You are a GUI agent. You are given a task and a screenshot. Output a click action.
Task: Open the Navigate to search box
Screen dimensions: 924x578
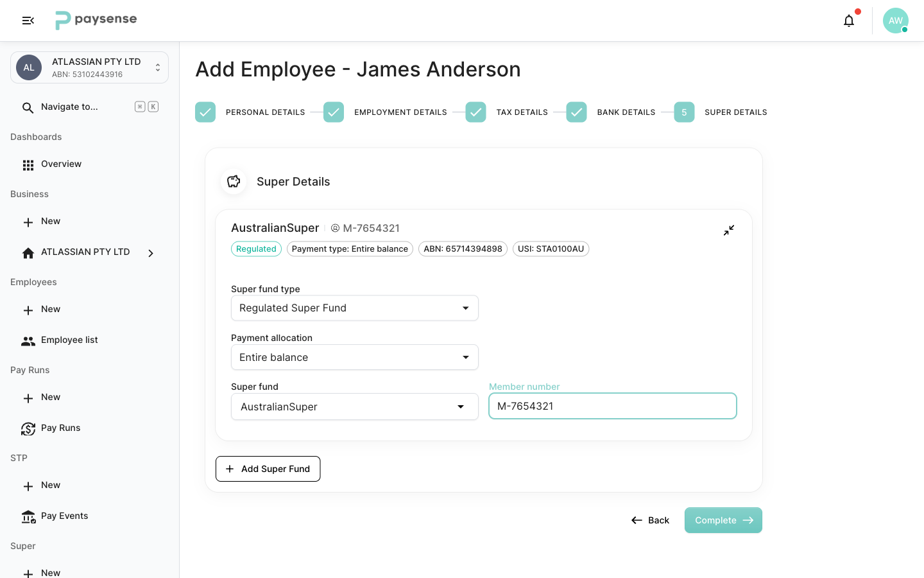point(89,107)
